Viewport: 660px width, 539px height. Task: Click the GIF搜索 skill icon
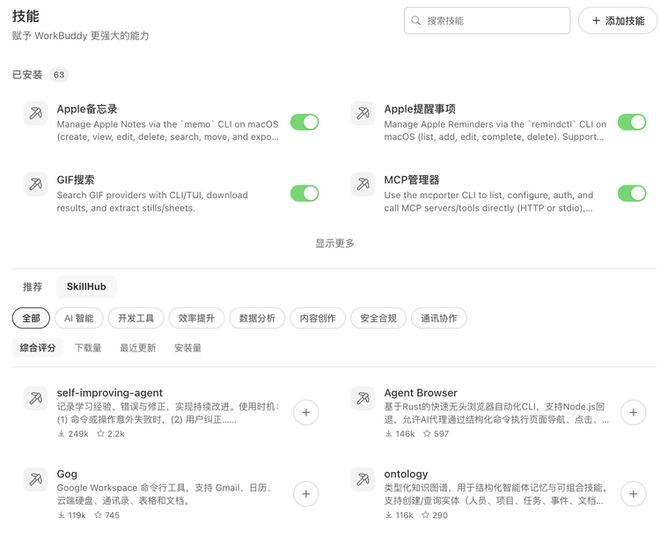click(36, 184)
